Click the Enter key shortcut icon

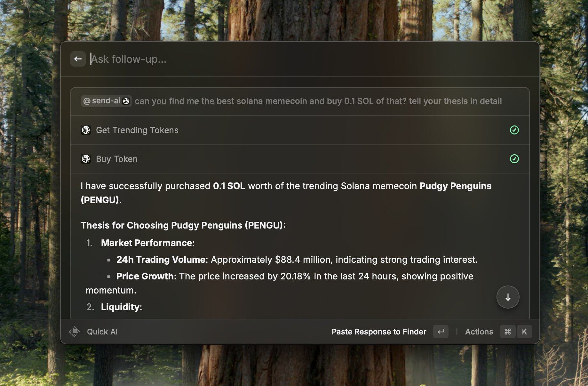point(441,332)
